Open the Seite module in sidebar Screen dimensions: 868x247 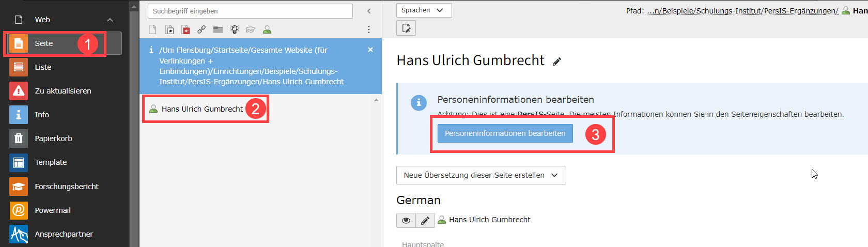tap(43, 43)
